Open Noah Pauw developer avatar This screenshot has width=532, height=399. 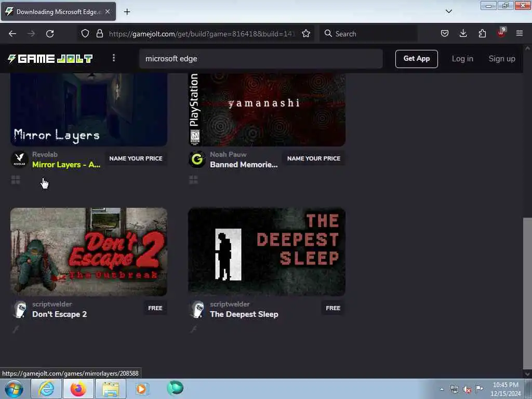[197, 159]
